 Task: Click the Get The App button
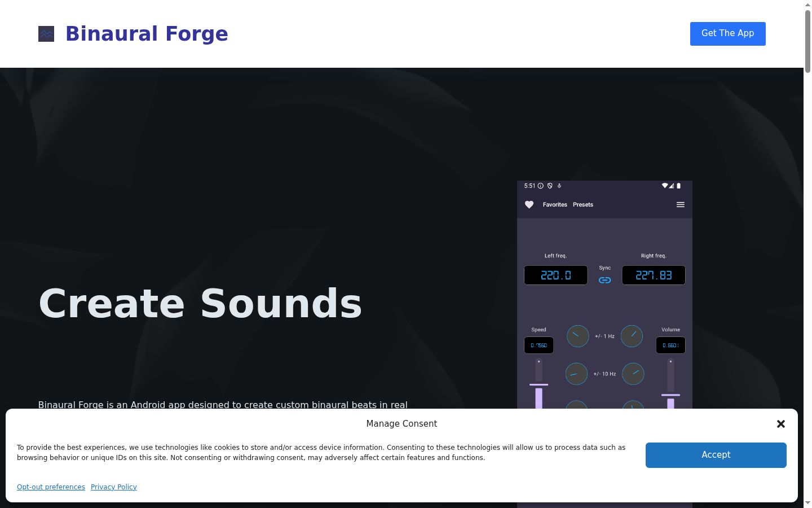[728, 34]
